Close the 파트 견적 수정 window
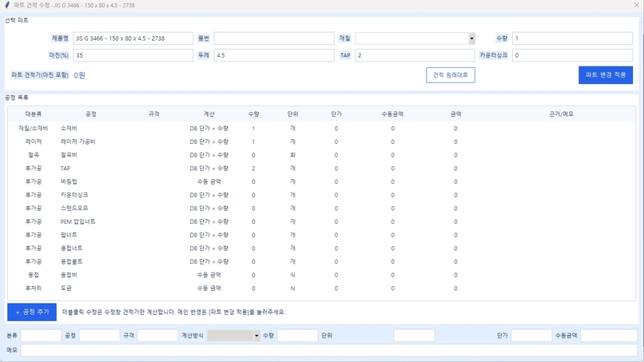The height and width of the screenshot is (362, 644). pyautogui.click(x=636, y=6)
